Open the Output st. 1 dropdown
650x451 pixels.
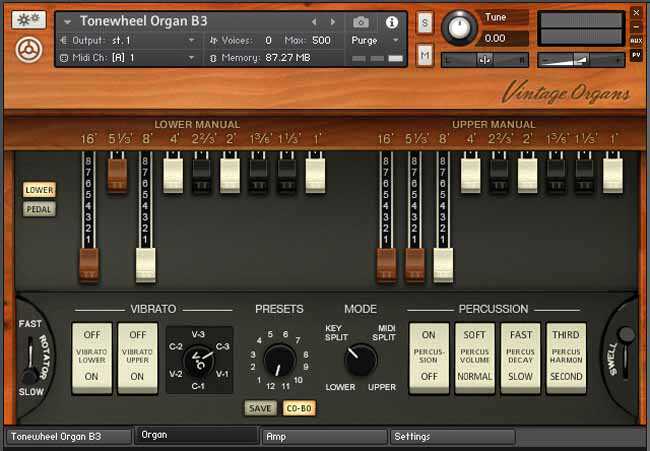128,40
